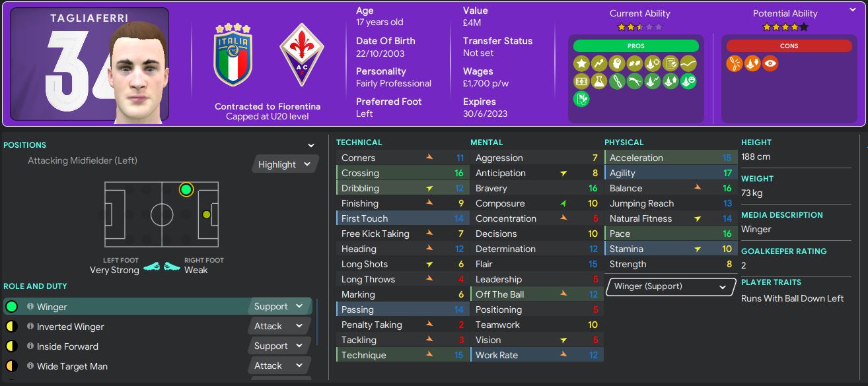Select the Wide Target Man role indicator
868x386 pixels.
[x=11, y=366]
